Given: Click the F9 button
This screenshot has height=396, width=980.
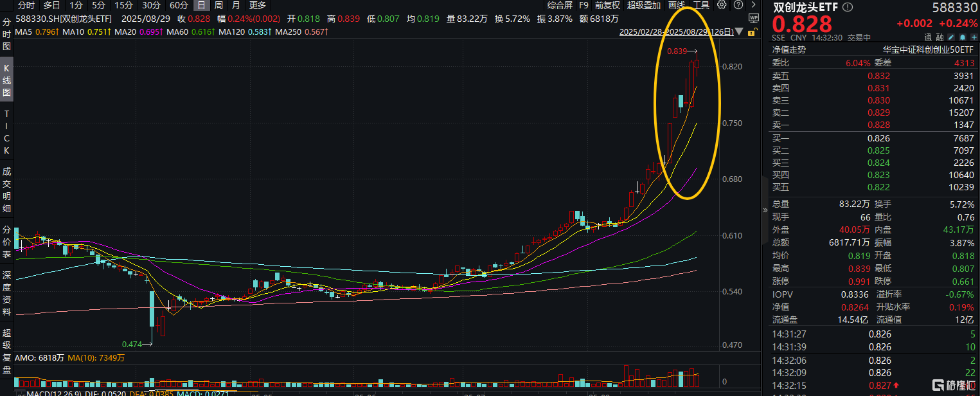Looking at the screenshot, I should click(584, 5).
